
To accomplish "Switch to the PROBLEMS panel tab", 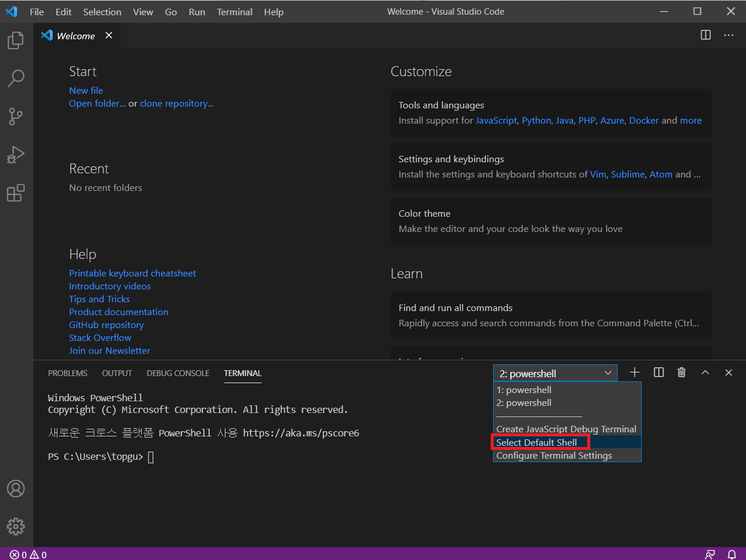I will point(68,373).
